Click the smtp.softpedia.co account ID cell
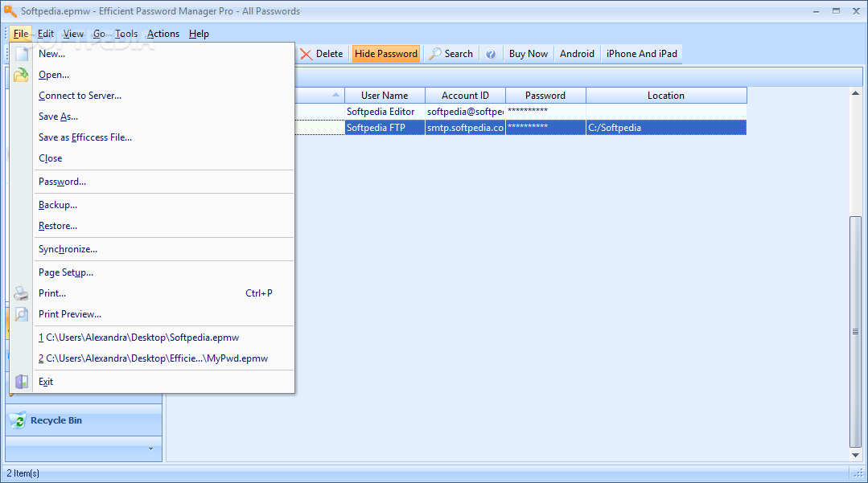The width and height of the screenshot is (868, 483). [465, 128]
